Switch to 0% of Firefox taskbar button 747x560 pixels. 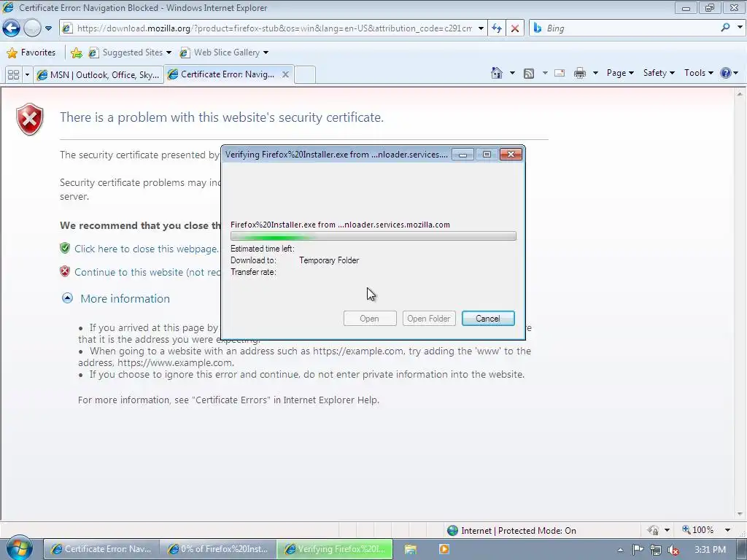(217, 549)
